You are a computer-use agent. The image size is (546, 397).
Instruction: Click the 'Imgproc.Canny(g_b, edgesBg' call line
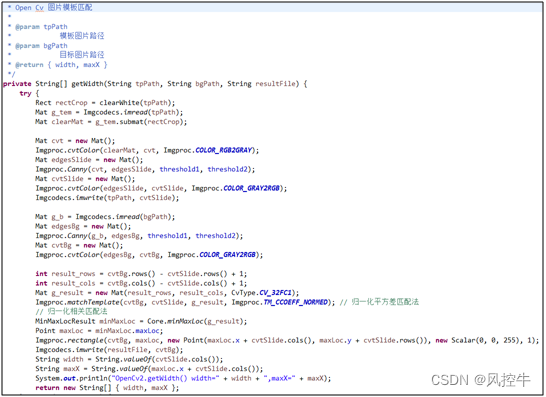point(139,236)
